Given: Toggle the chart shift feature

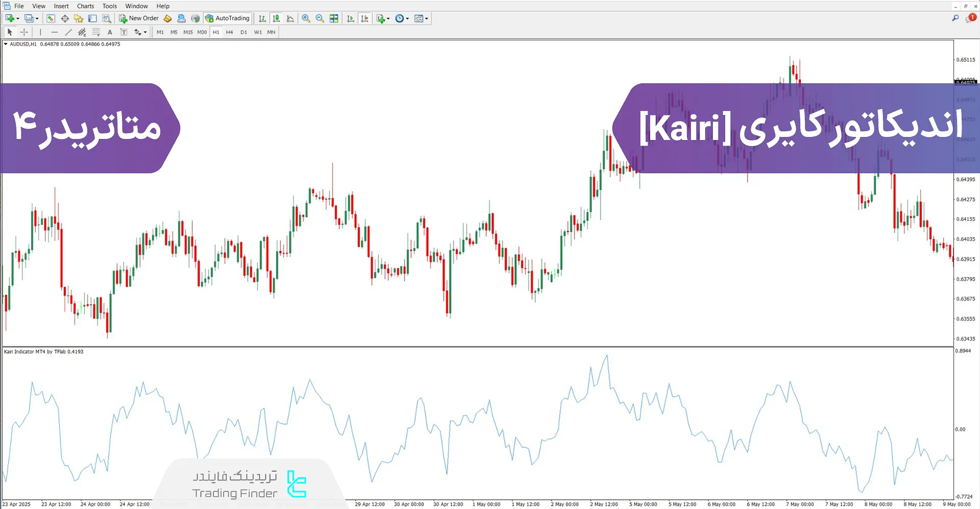Looking at the screenshot, I should 365,18.
